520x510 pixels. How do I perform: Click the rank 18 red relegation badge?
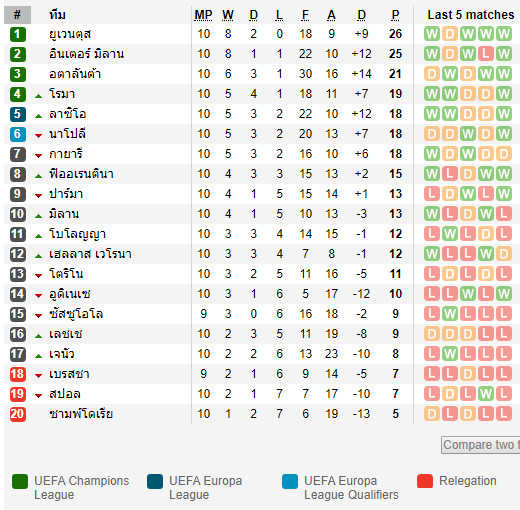(x=18, y=374)
